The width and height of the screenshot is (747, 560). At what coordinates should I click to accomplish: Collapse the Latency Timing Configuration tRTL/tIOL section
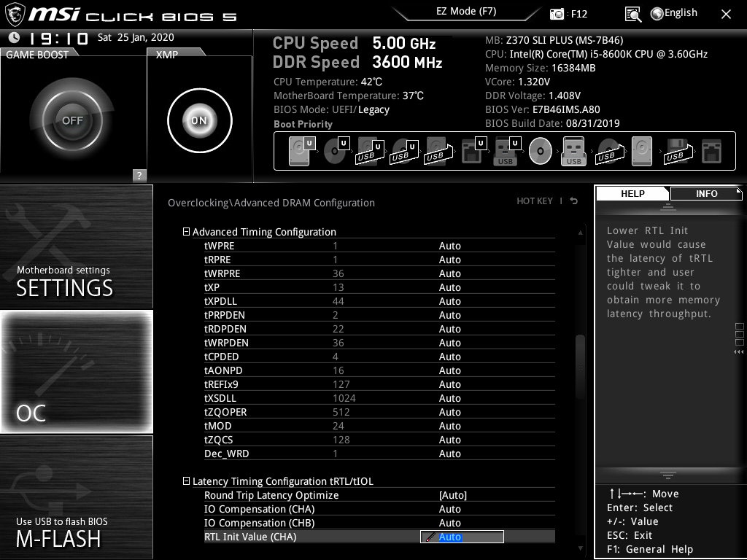tap(186, 481)
